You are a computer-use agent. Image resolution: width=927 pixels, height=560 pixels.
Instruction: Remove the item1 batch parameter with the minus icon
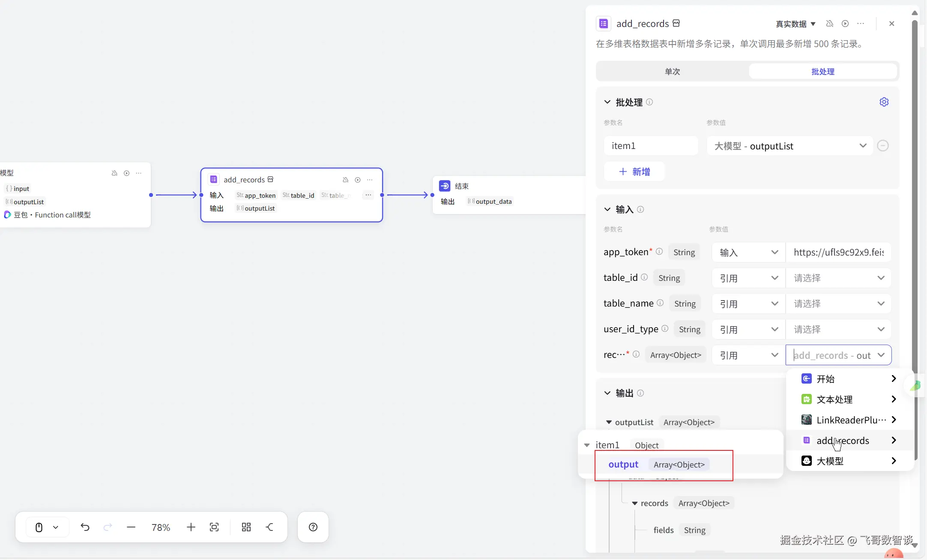[x=882, y=146]
